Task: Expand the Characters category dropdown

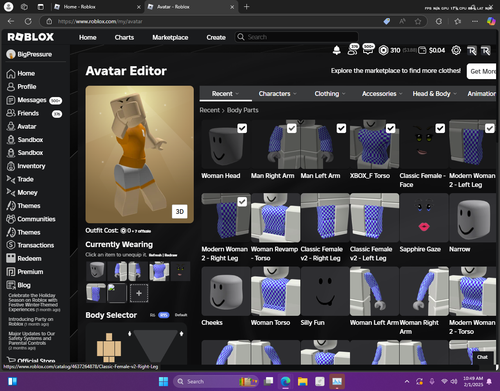Action: tap(277, 94)
